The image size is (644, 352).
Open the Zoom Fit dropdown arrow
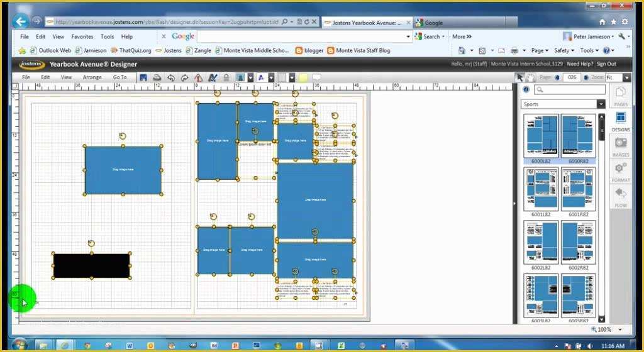coord(627,77)
